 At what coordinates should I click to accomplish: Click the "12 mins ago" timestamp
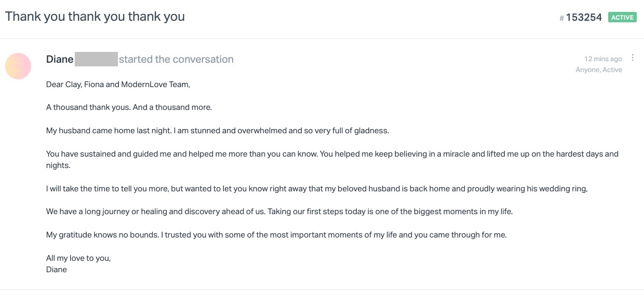[x=603, y=59]
